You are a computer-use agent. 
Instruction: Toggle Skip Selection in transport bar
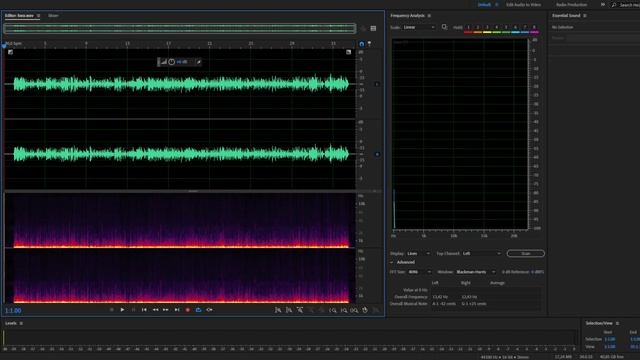click(209, 310)
